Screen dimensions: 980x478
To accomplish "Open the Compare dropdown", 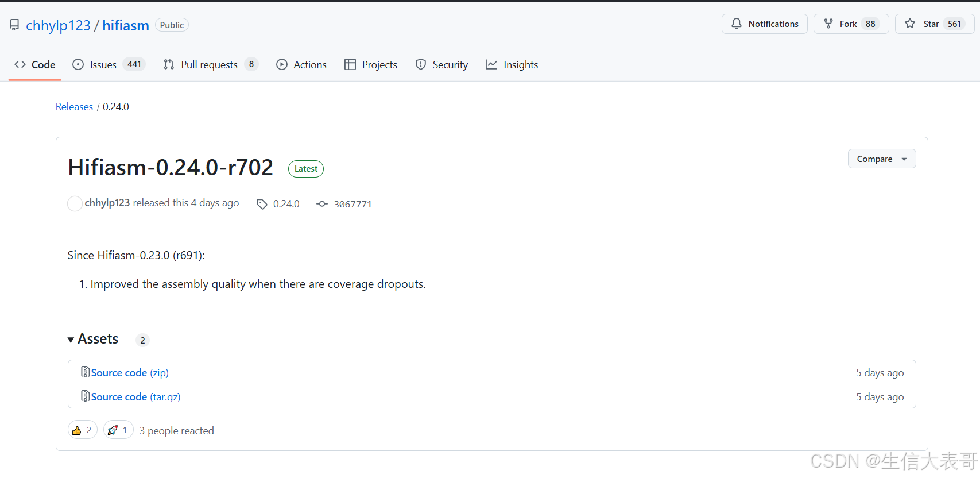I will pos(882,159).
